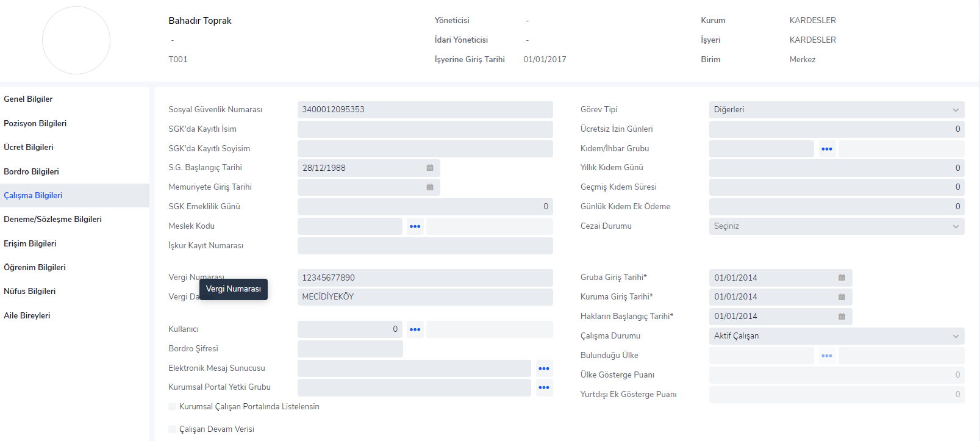Open Bordro Bilgileri section
Viewport: 980px width, 441px height.
(31, 171)
